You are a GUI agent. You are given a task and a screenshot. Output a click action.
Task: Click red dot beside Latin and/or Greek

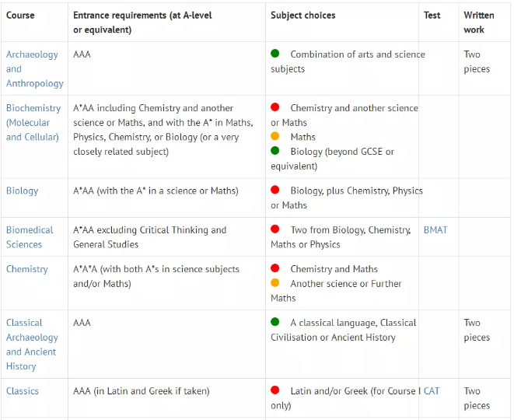click(x=275, y=390)
